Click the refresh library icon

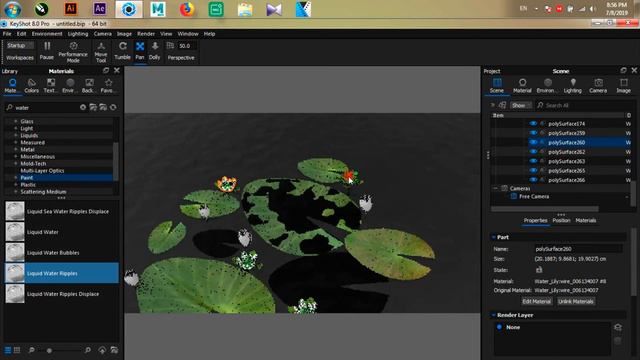(x=113, y=107)
